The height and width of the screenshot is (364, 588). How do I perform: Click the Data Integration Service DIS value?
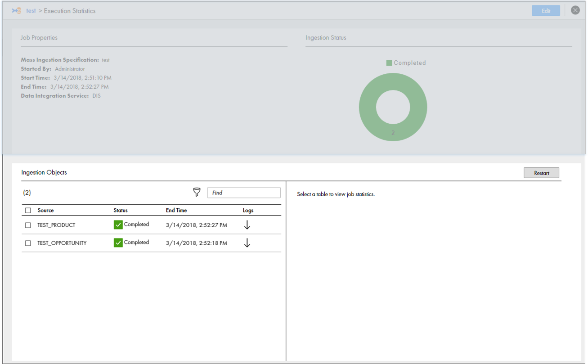point(96,96)
